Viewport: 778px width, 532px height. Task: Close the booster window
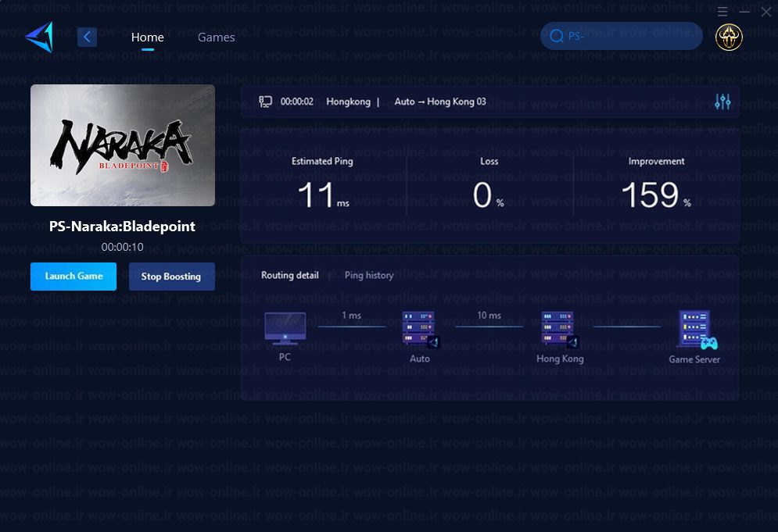766,12
